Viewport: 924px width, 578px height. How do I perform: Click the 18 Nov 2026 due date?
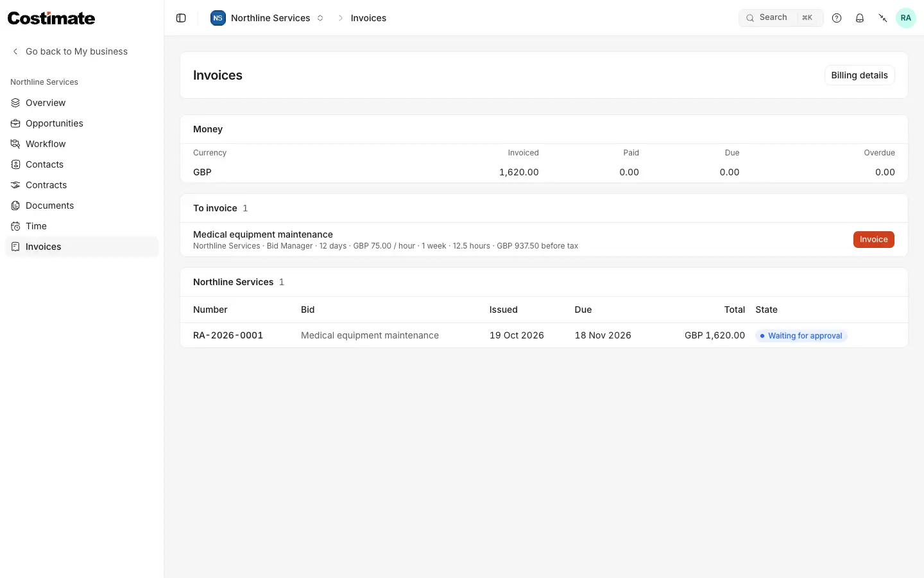click(603, 335)
